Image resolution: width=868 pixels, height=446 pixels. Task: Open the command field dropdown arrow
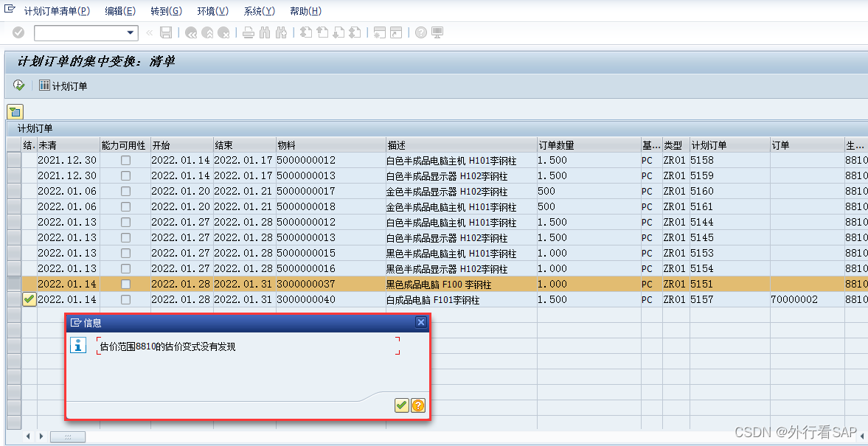click(131, 33)
